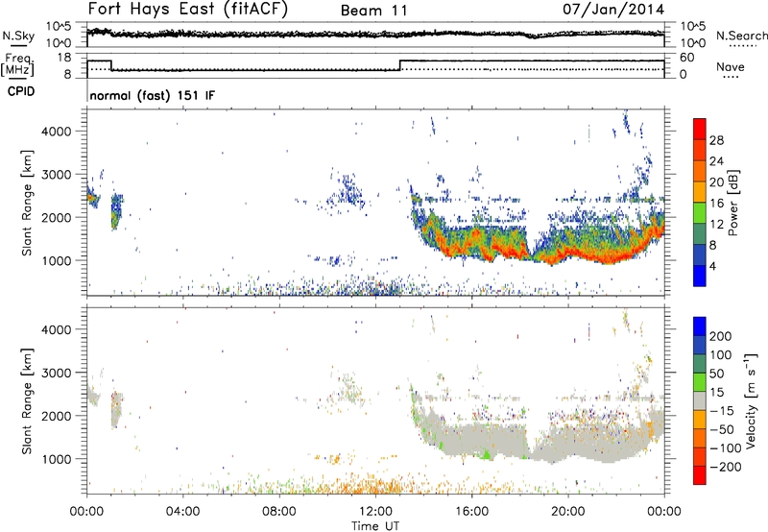Click the '1000' tick on velocity panel axis

(x=56, y=459)
